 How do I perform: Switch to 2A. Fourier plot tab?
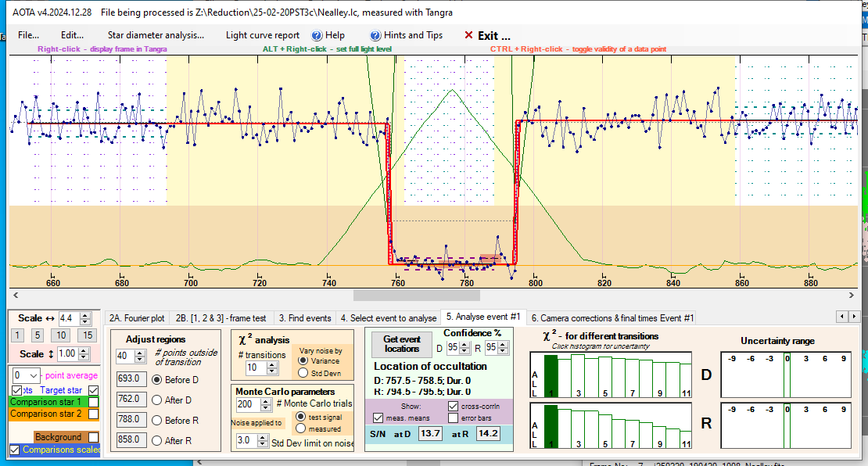[x=137, y=318]
